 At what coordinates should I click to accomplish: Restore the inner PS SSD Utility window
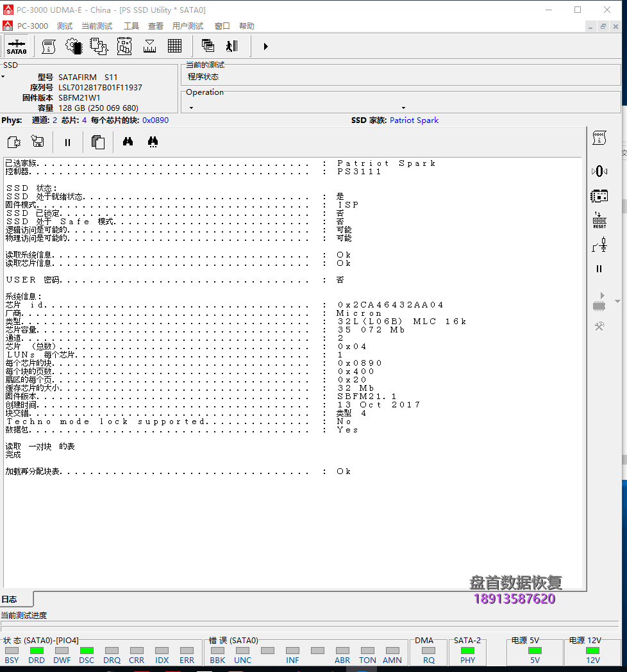tap(603, 26)
